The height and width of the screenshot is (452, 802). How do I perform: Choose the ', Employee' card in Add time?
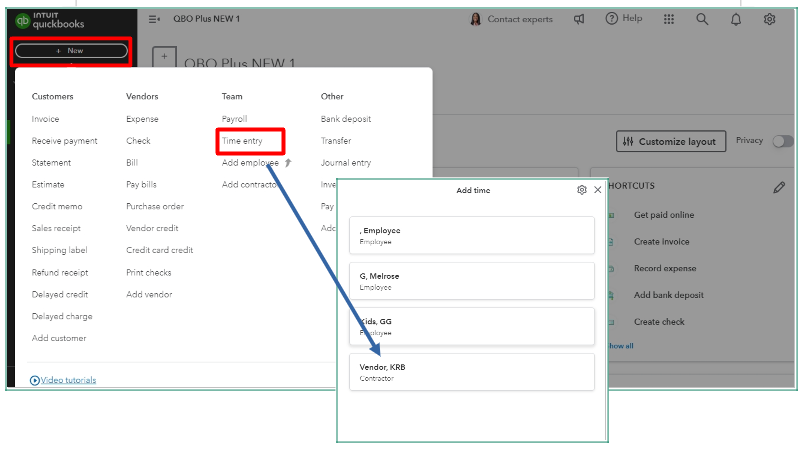coord(472,235)
